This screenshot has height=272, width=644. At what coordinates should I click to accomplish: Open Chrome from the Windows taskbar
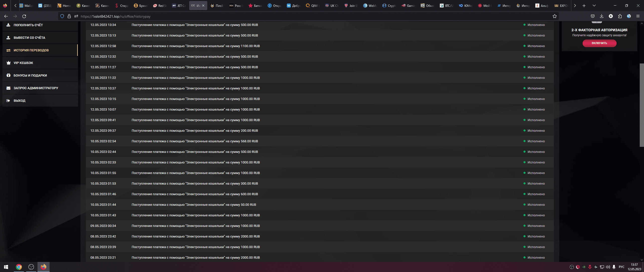(x=19, y=267)
